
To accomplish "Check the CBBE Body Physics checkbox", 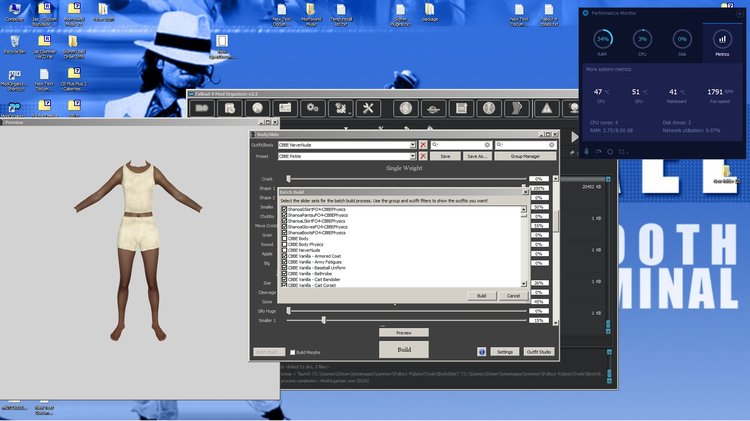I will (285, 244).
